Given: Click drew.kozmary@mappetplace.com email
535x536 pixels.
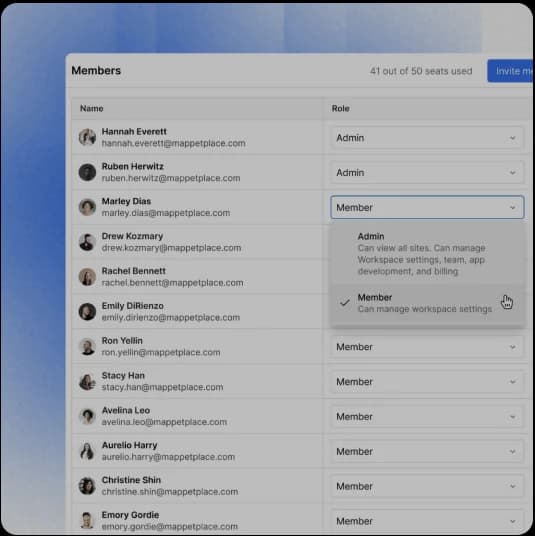Looking at the screenshot, I should 171,248.
